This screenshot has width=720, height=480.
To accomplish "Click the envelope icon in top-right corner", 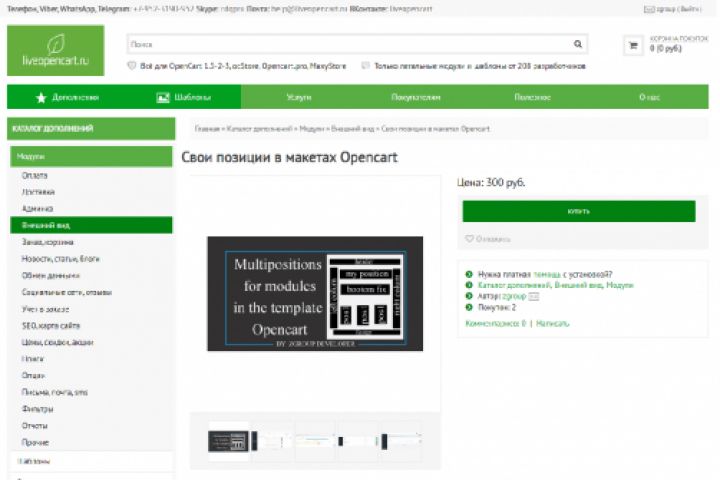I will [649, 9].
